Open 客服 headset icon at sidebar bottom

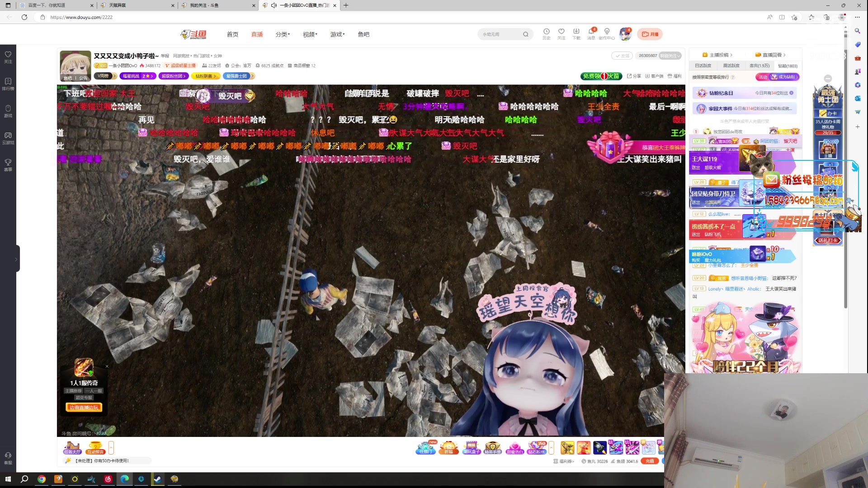8,458
